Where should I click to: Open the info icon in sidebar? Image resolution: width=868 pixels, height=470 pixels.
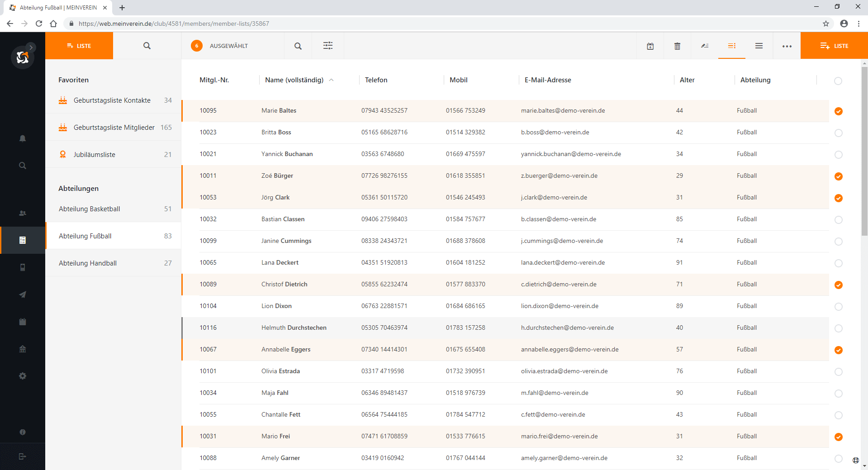click(x=23, y=432)
